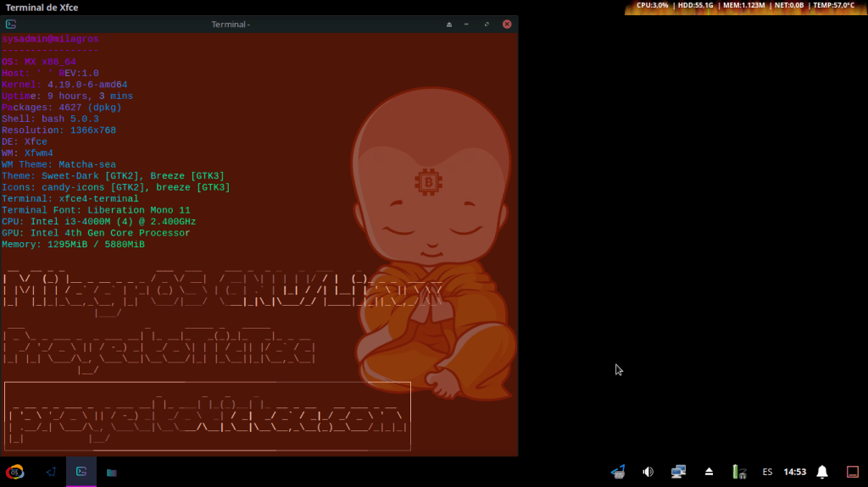Minimize the Terminal window
This screenshot has height=487, width=868.
coord(467,25)
